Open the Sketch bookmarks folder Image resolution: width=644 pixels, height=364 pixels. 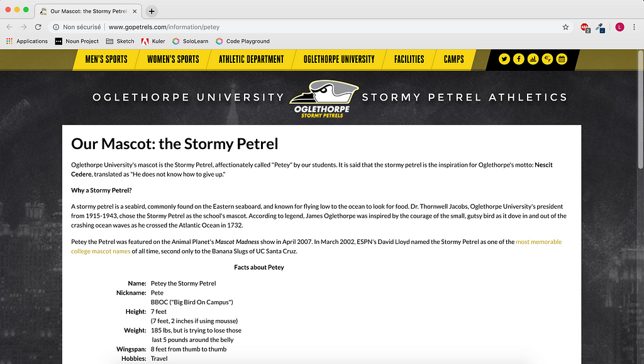click(120, 41)
